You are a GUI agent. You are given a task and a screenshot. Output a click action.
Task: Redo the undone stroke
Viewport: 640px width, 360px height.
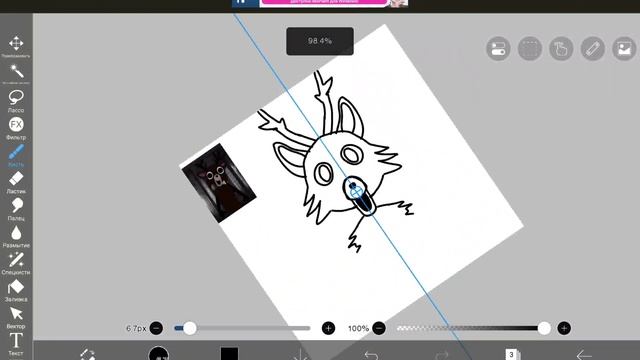[x=442, y=355]
